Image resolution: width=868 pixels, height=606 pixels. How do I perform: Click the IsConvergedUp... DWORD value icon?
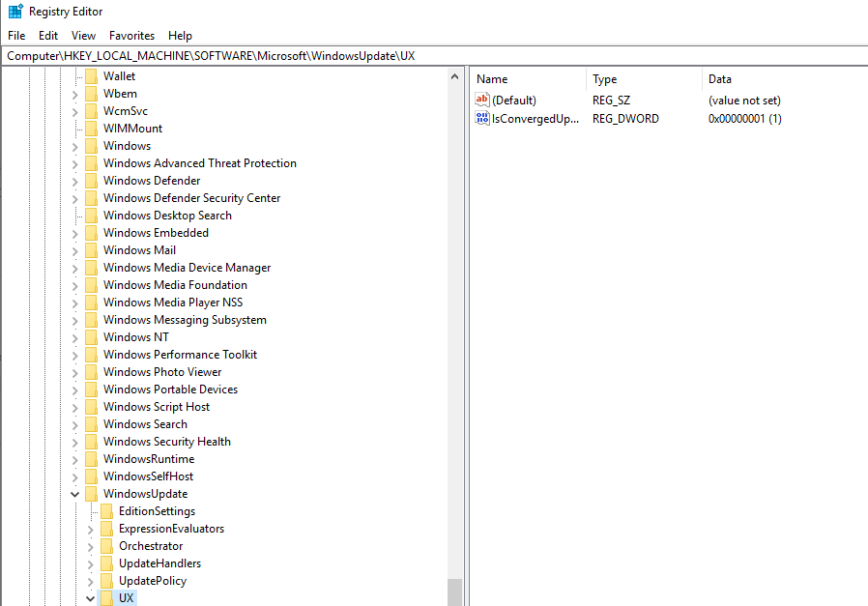tap(482, 118)
